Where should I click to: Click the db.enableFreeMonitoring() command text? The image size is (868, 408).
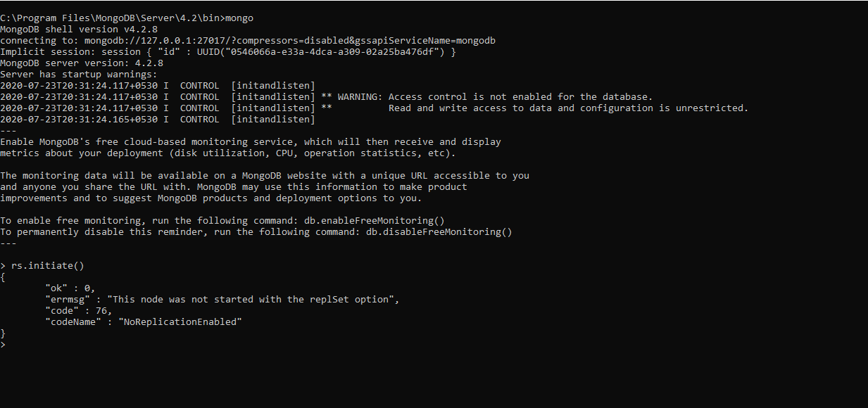[x=374, y=220]
